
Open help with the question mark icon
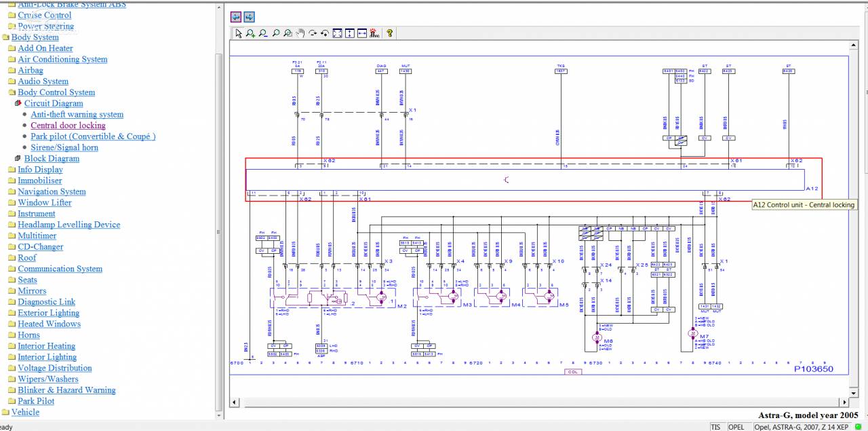click(x=389, y=33)
